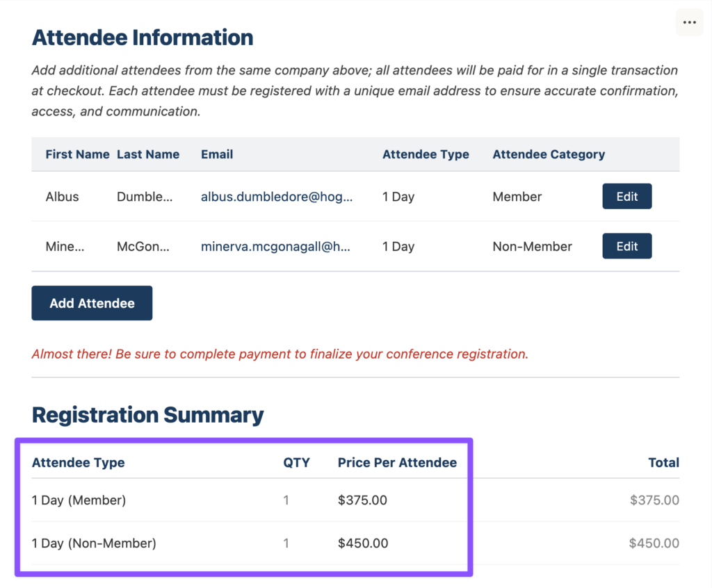Image resolution: width=712 pixels, height=588 pixels.
Task: Select the Attendee Information heading
Action: pyautogui.click(x=142, y=38)
